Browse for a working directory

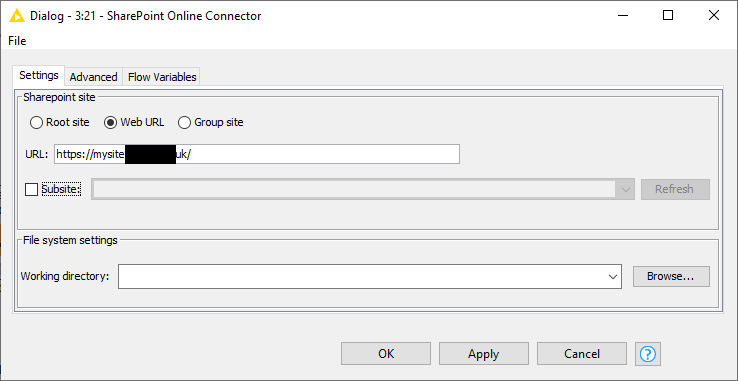671,276
